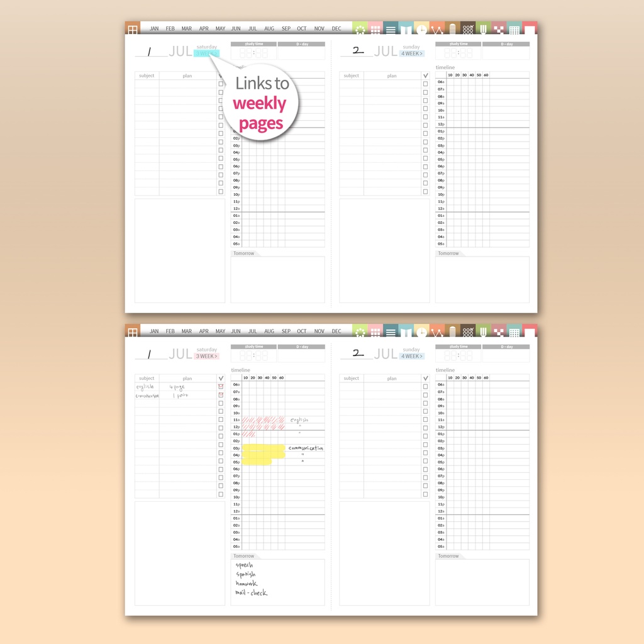
Task: Click yellow clock tab on lower planner
Action: click(x=421, y=331)
